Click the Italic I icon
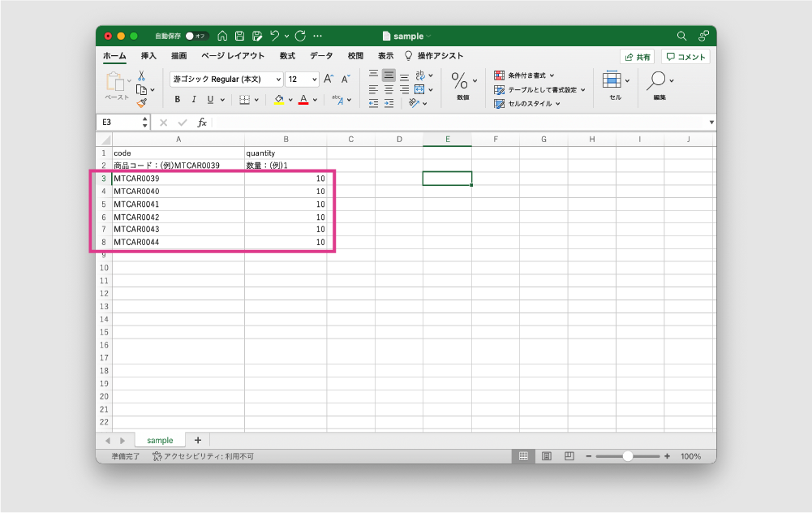Image resolution: width=812 pixels, height=513 pixels. pos(194,100)
